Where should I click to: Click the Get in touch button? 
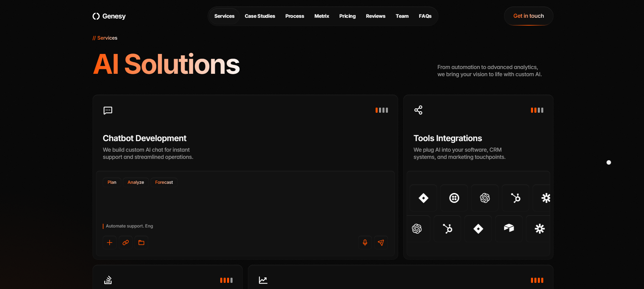[528, 16]
